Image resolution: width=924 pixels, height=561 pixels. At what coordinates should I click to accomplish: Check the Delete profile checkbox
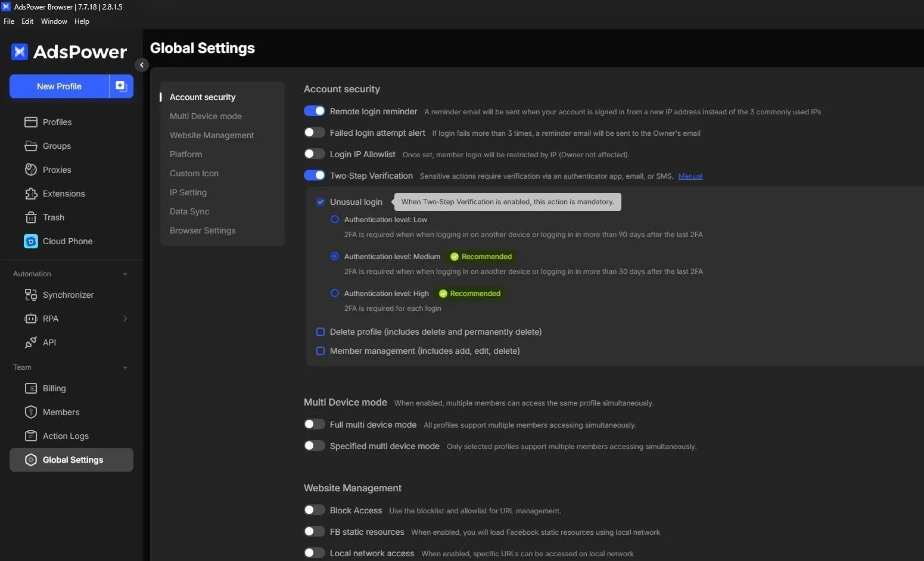coord(321,332)
